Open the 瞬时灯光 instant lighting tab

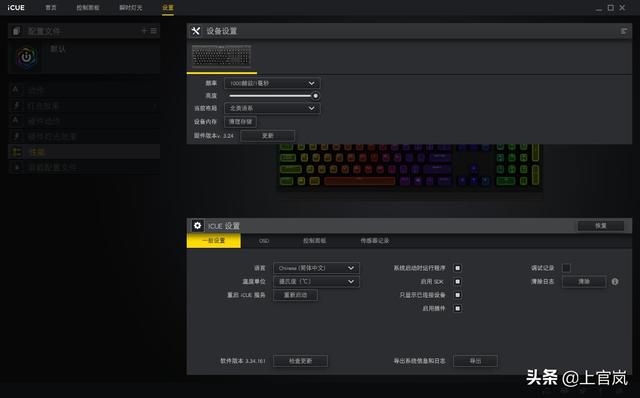tap(131, 8)
